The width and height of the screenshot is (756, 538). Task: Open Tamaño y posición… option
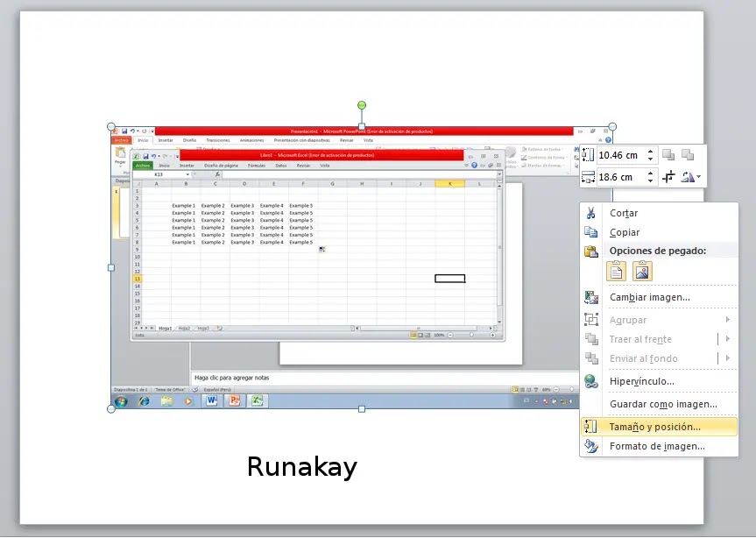tap(659, 427)
